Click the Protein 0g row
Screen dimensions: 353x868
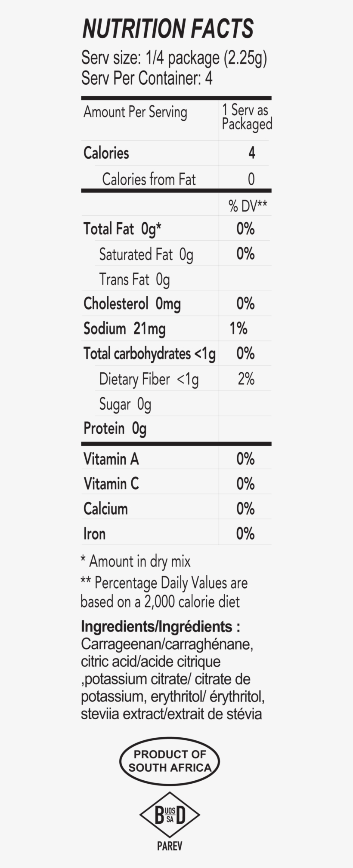[115, 429]
